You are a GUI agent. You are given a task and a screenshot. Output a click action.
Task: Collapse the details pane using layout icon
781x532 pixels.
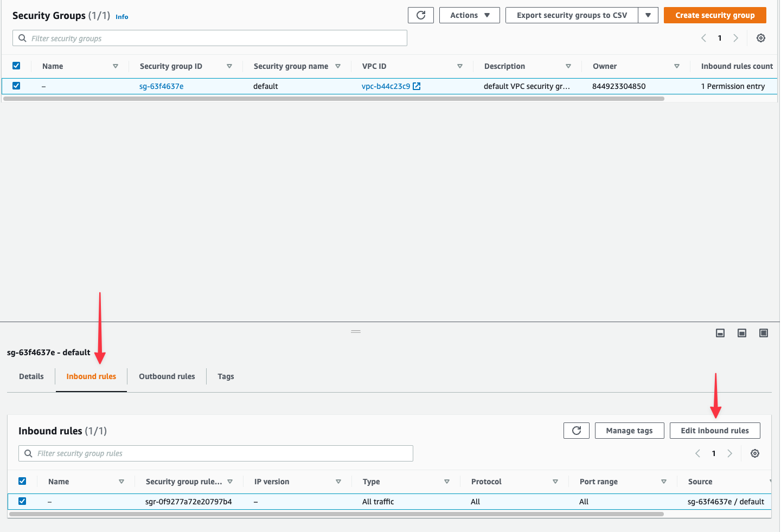720,332
